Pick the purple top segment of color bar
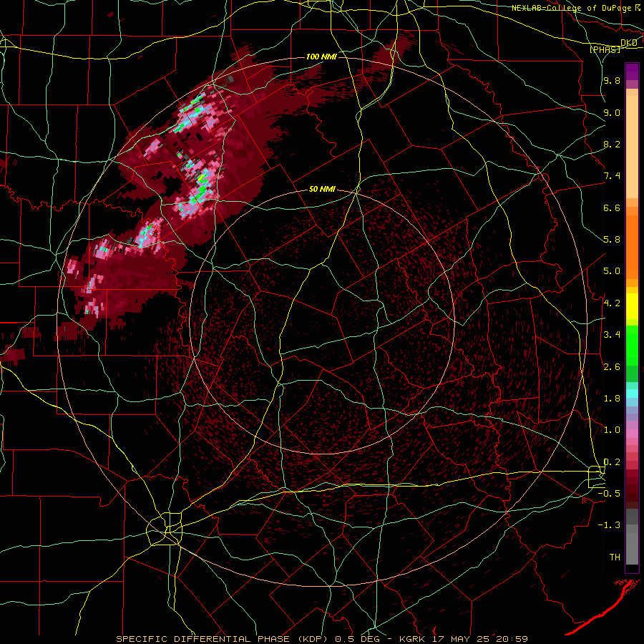Screen dimensions: 644x644 pos(632,71)
